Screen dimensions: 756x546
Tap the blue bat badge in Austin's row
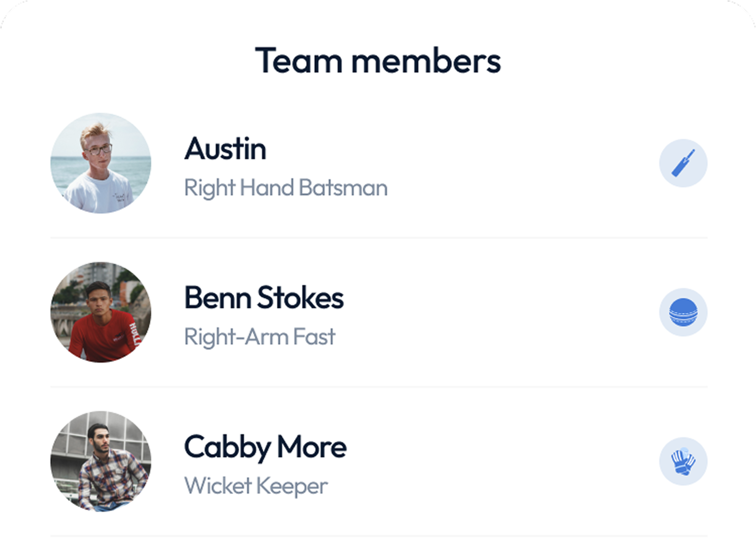pyautogui.click(x=683, y=163)
